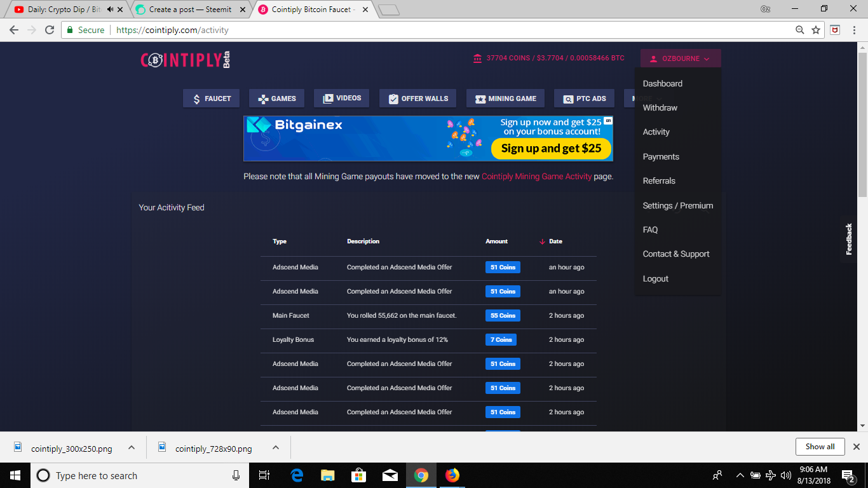Select Payments from user menu
The height and width of the screenshot is (488, 868).
[x=661, y=157]
